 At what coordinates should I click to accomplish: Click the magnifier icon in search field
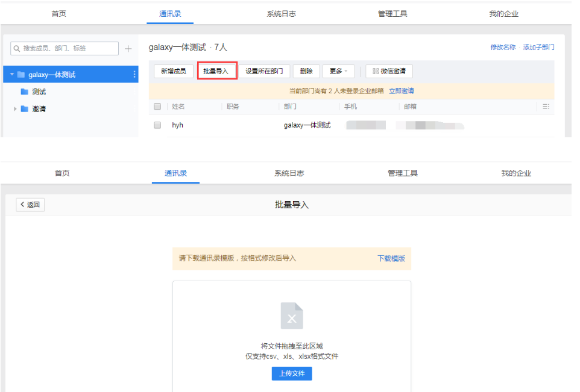(17, 49)
